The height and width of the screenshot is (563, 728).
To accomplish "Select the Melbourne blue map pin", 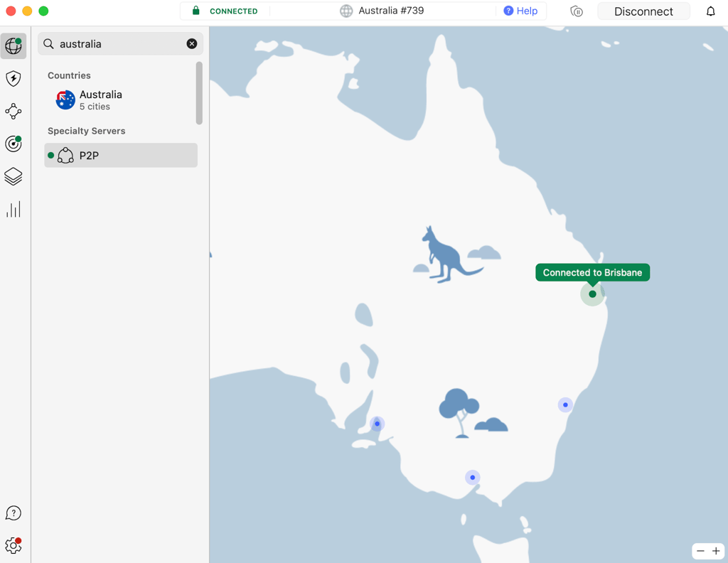I will 472,477.
